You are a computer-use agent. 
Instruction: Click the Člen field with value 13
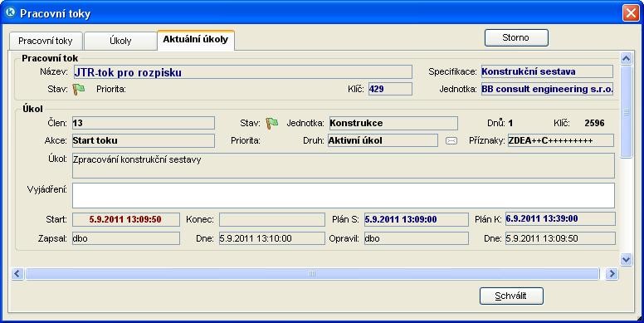pyautogui.click(x=144, y=123)
